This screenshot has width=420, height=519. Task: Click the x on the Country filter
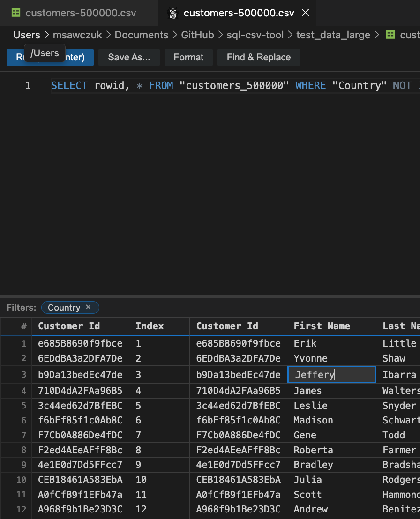[x=88, y=308]
